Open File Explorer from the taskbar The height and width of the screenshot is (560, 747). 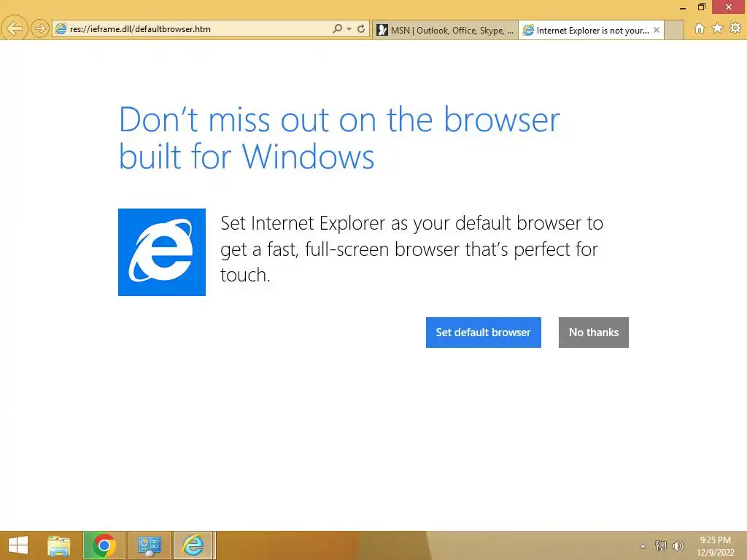(59, 545)
